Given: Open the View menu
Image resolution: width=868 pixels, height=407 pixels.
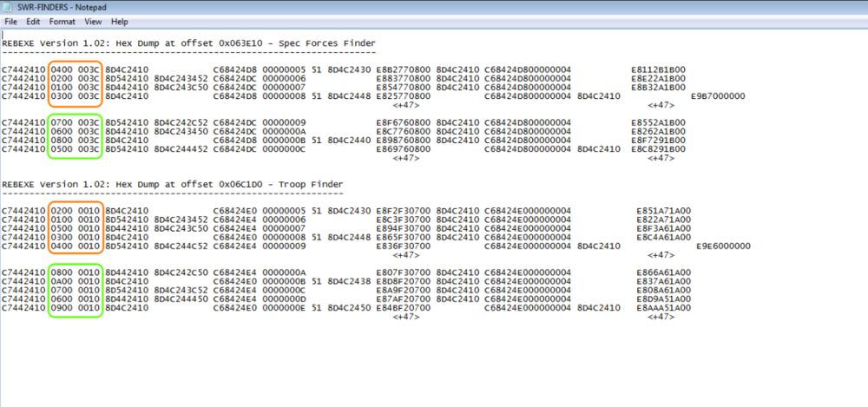Looking at the screenshot, I should click(x=92, y=21).
